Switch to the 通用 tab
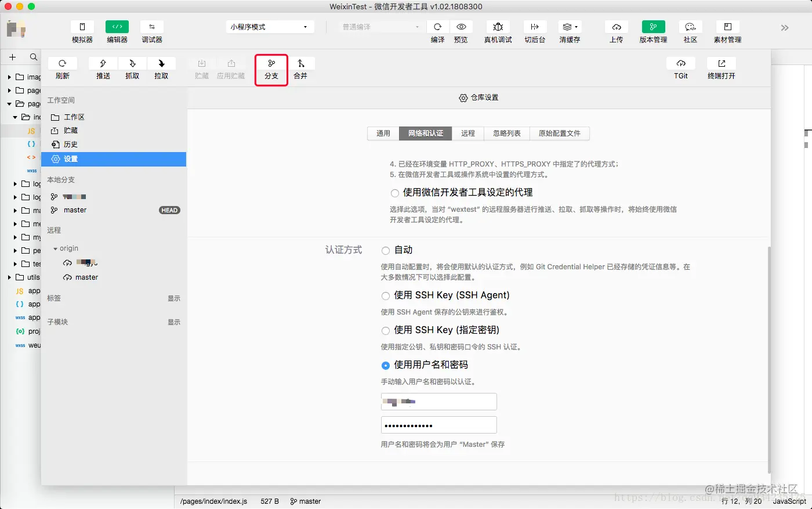Screen dimensions: 812x509 (383, 133)
